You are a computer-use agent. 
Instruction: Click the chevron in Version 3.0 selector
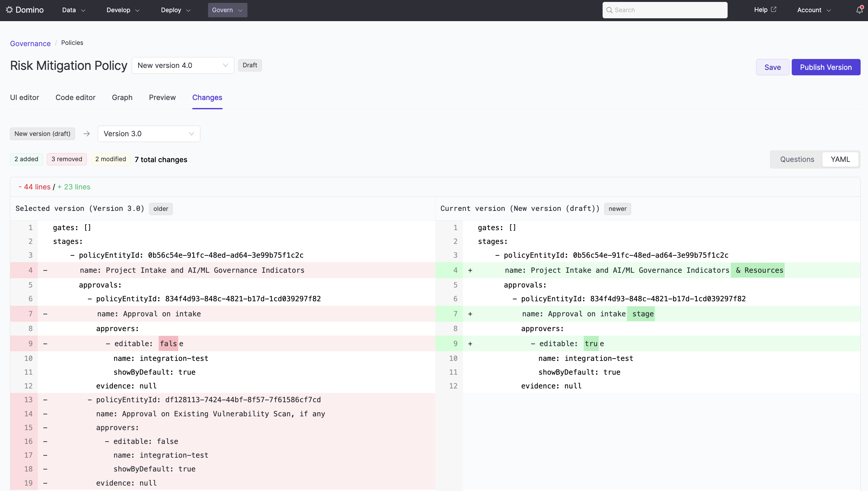[x=191, y=134]
